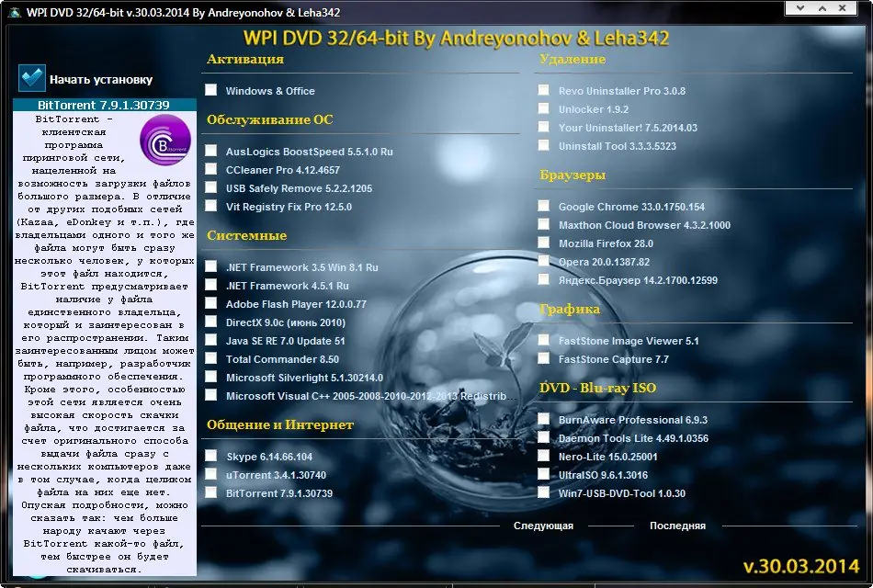Jump to the Последняя page
873x588 pixels.
coord(677,526)
